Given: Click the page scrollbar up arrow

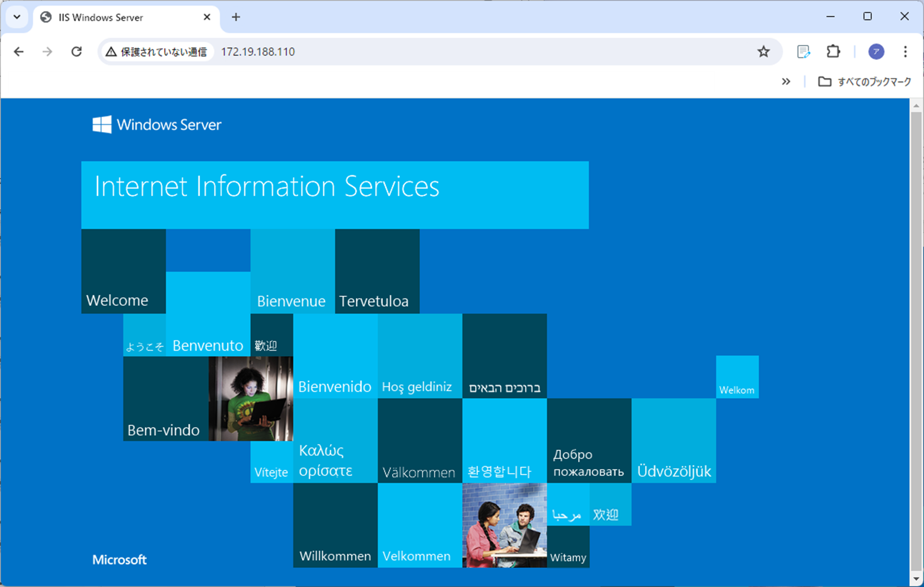Looking at the screenshot, I should (x=916, y=105).
